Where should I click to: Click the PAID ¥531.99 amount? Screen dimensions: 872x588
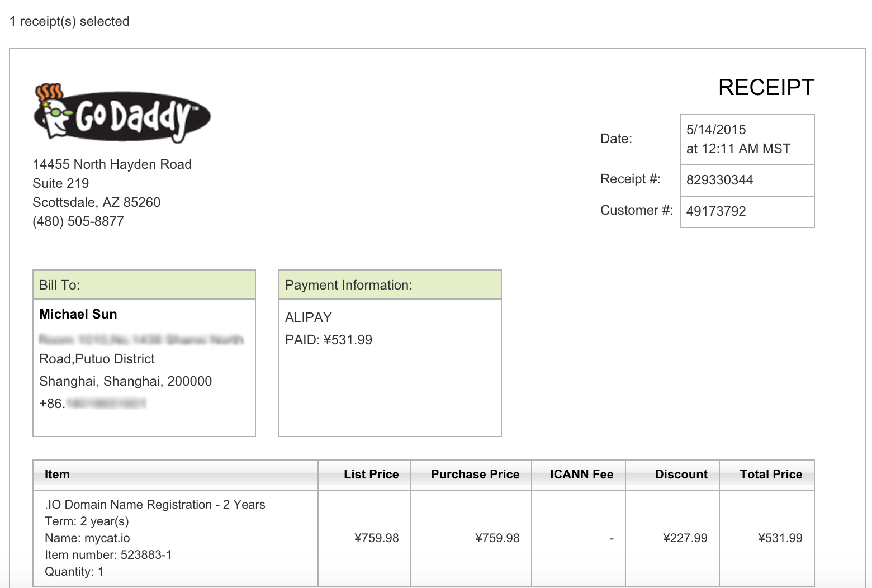(329, 340)
